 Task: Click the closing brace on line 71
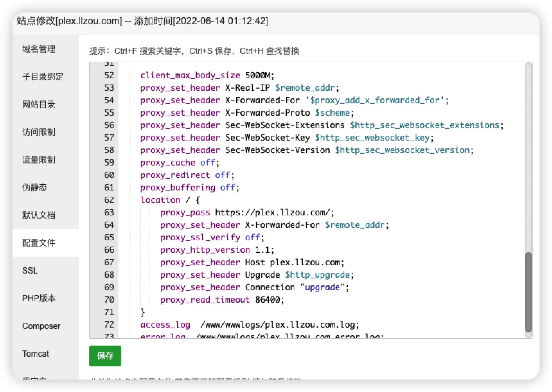click(x=142, y=312)
